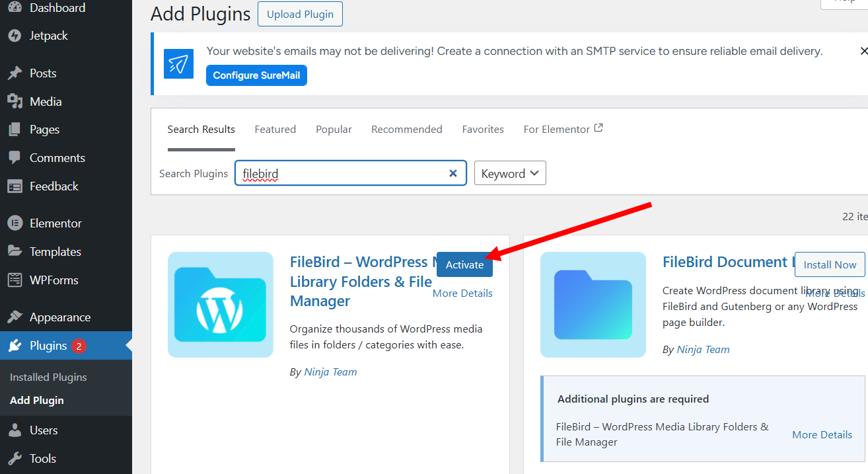
Task: Click the Posts pushpin icon
Action: [x=15, y=73]
